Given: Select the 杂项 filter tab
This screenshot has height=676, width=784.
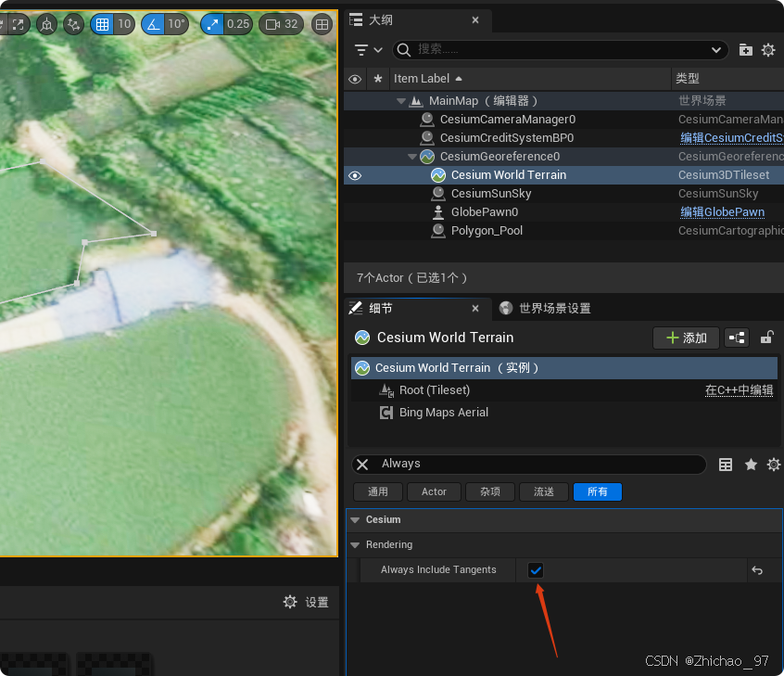Looking at the screenshot, I should point(490,492).
